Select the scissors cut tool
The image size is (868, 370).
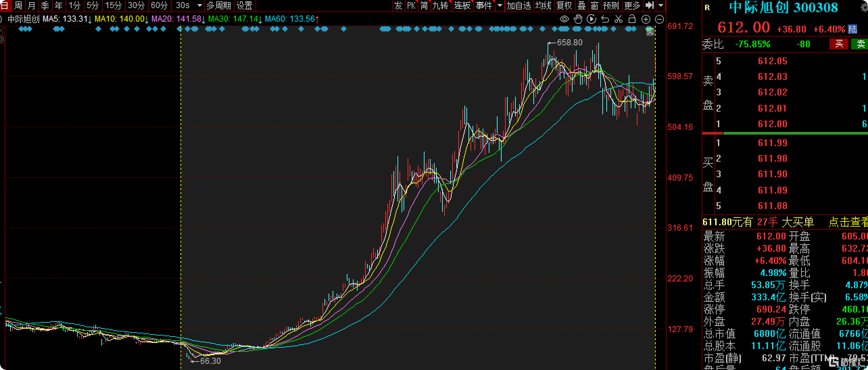tap(619, 19)
